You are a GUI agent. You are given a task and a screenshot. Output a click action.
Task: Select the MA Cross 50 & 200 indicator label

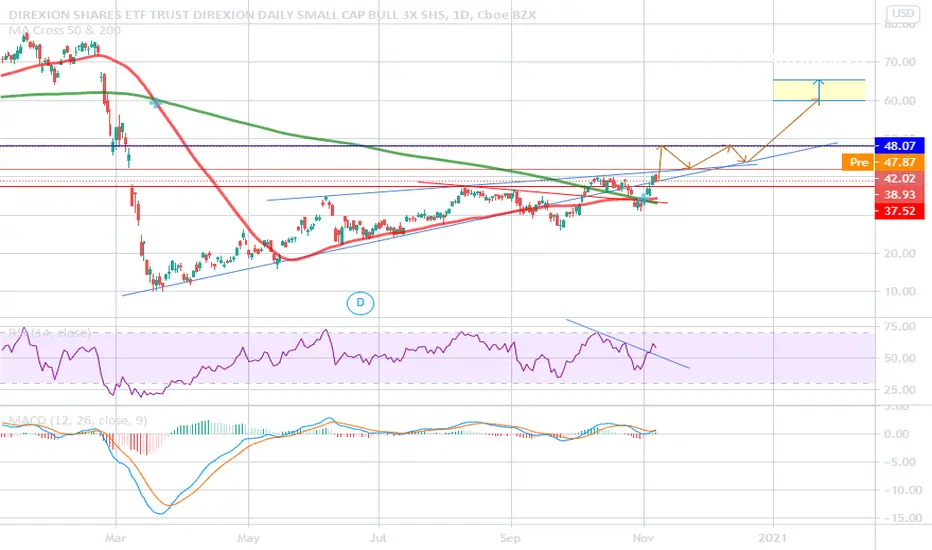point(65,30)
